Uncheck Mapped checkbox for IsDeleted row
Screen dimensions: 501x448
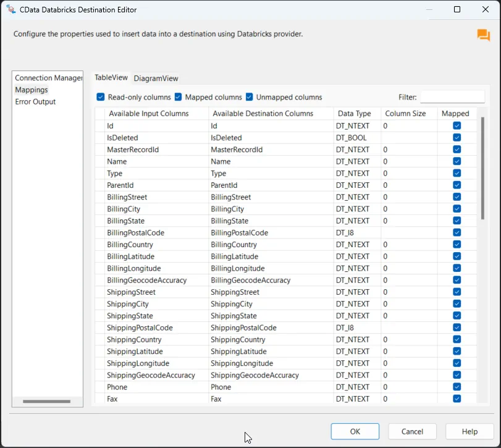(x=457, y=138)
